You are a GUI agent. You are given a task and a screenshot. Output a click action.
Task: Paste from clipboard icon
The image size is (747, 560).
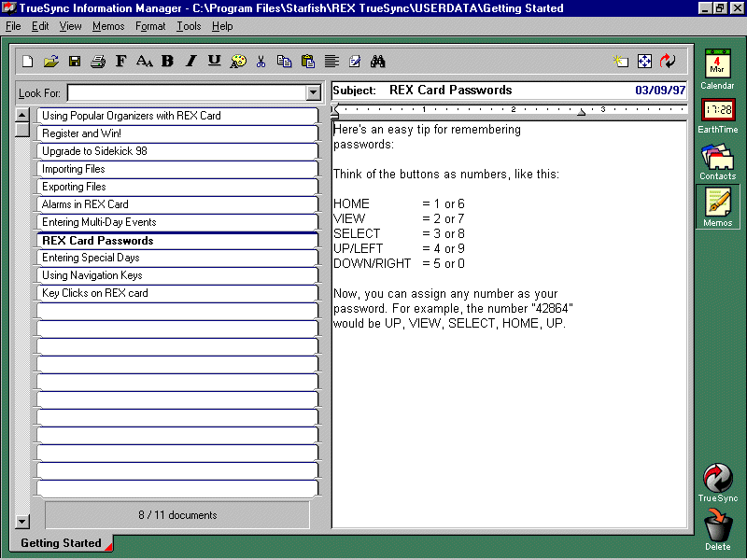pos(308,61)
